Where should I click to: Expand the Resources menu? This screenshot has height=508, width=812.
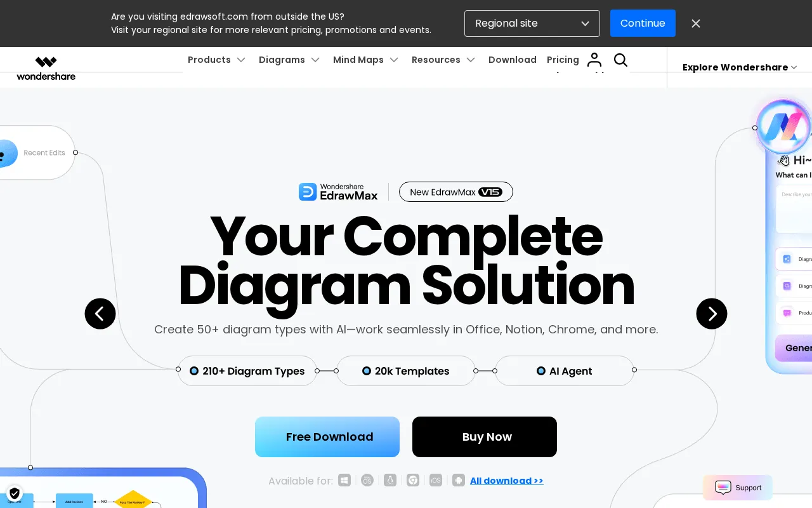[x=443, y=60]
